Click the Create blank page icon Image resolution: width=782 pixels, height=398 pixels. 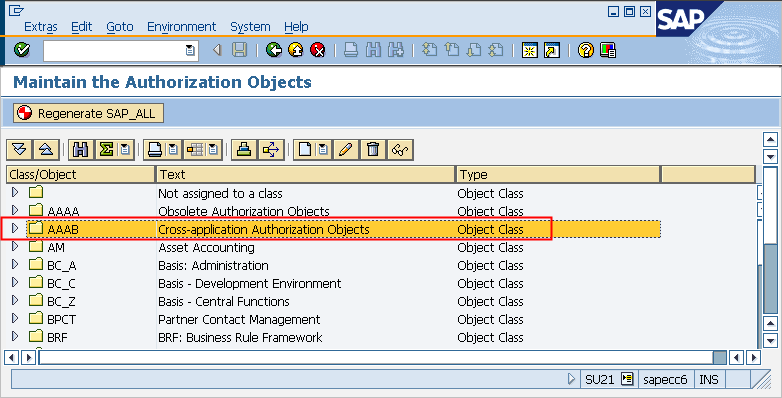pyautogui.click(x=305, y=150)
